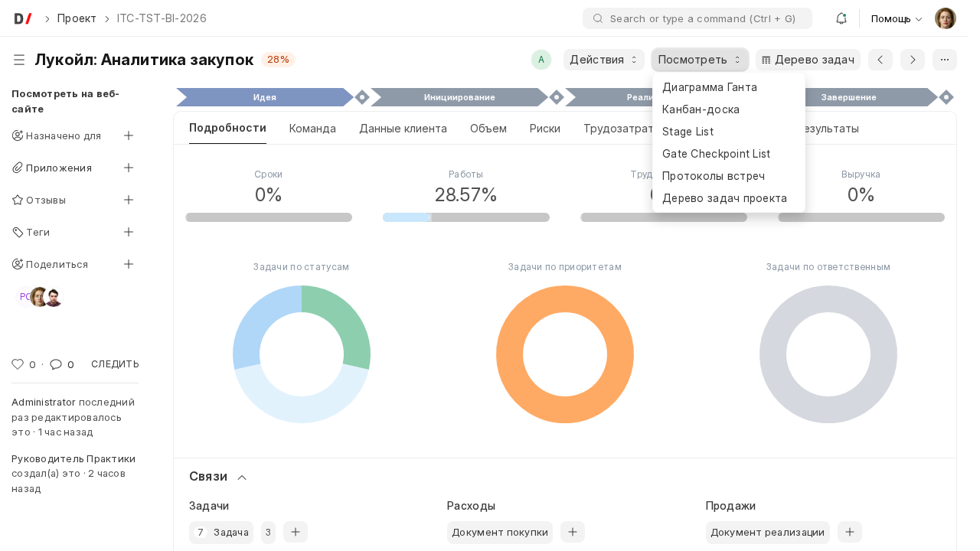
Task: Click the shared-with user avatars group
Action: (39, 297)
